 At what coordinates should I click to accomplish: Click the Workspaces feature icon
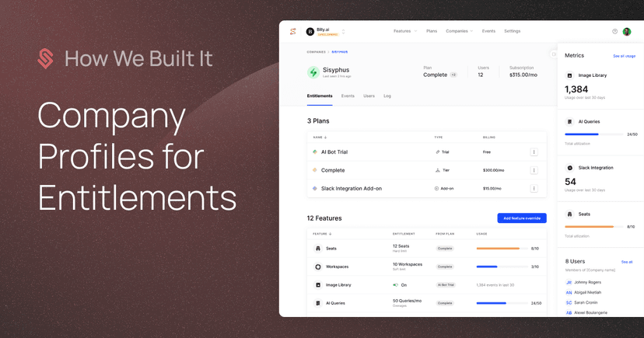pyautogui.click(x=318, y=267)
